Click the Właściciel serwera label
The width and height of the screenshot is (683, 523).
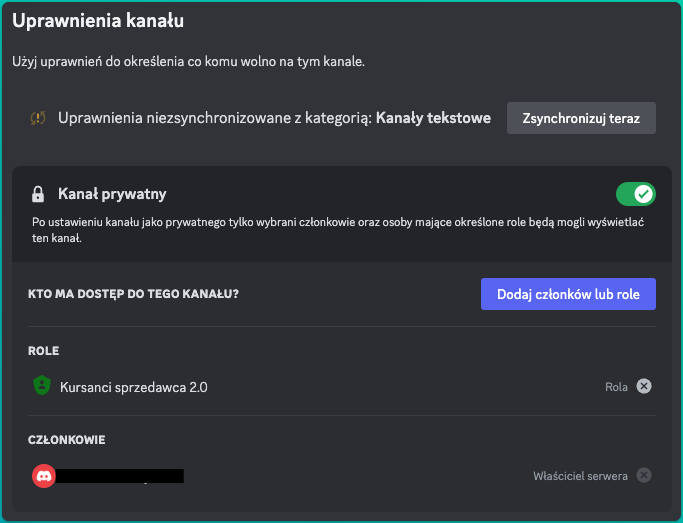pos(580,476)
